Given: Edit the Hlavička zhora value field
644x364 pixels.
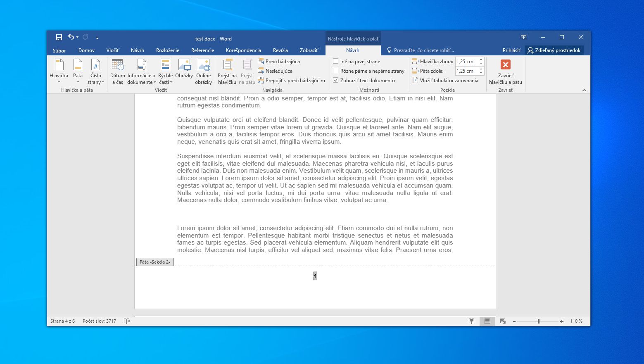Looking at the screenshot, I should click(x=466, y=61).
